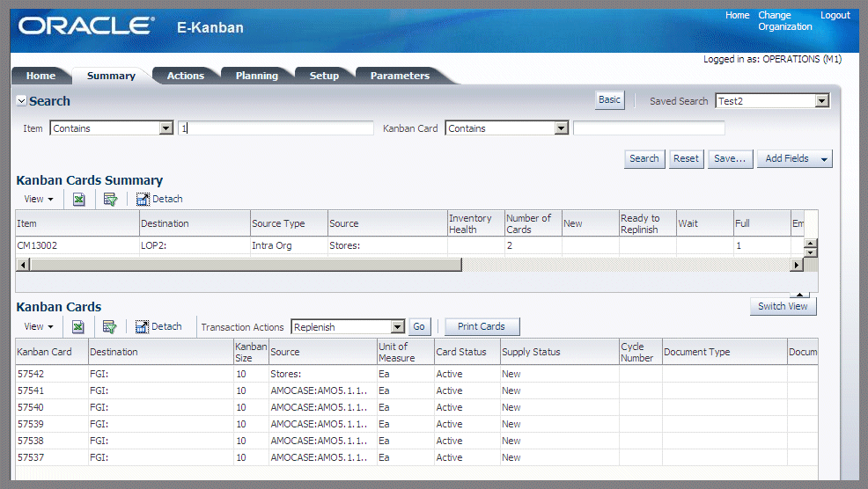Collapse the splitter above Switch View
This screenshot has height=489, width=868.
click(x=799, y=295)
